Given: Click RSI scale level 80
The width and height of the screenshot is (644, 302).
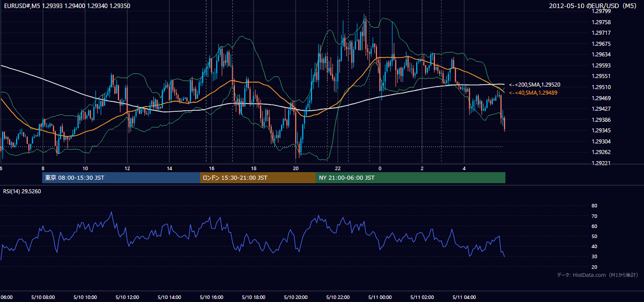Looking at the screenshot, I should coord(594,206).
